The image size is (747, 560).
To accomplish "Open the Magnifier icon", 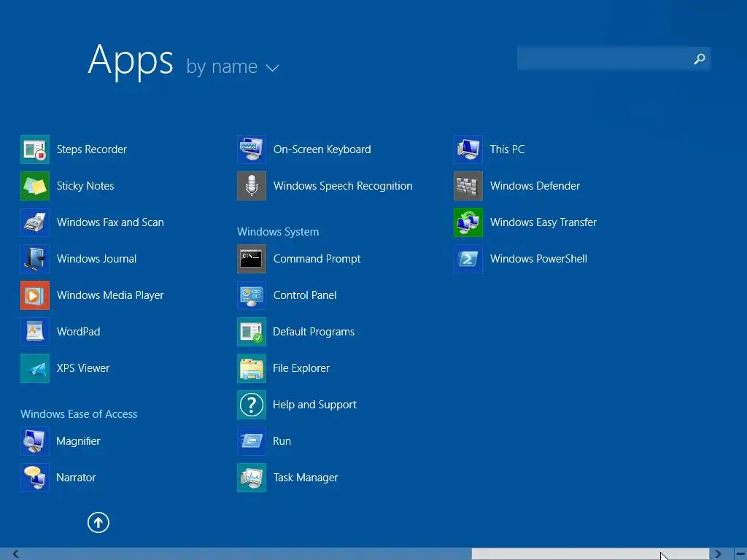I will pyautogui.click(x=35, y=441).
